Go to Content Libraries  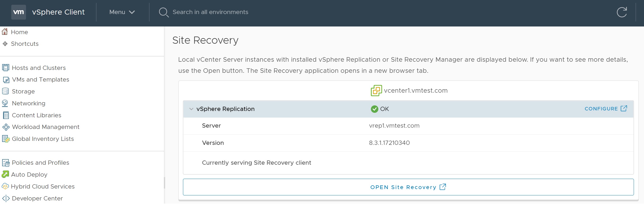point(36,115)
